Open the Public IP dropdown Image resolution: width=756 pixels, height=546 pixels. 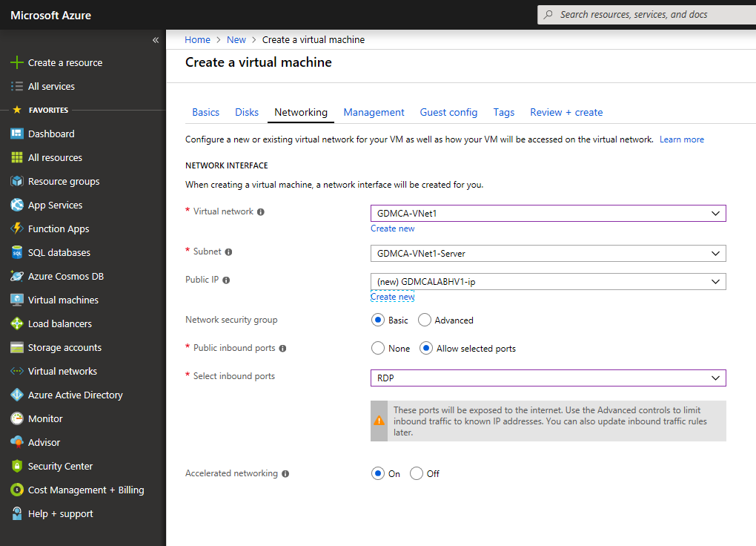point(548,281)
